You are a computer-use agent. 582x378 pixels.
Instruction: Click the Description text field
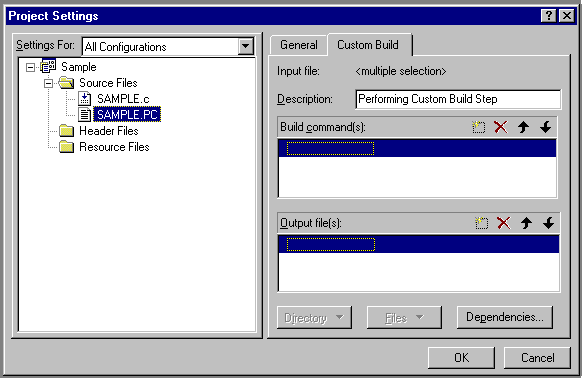458,99
